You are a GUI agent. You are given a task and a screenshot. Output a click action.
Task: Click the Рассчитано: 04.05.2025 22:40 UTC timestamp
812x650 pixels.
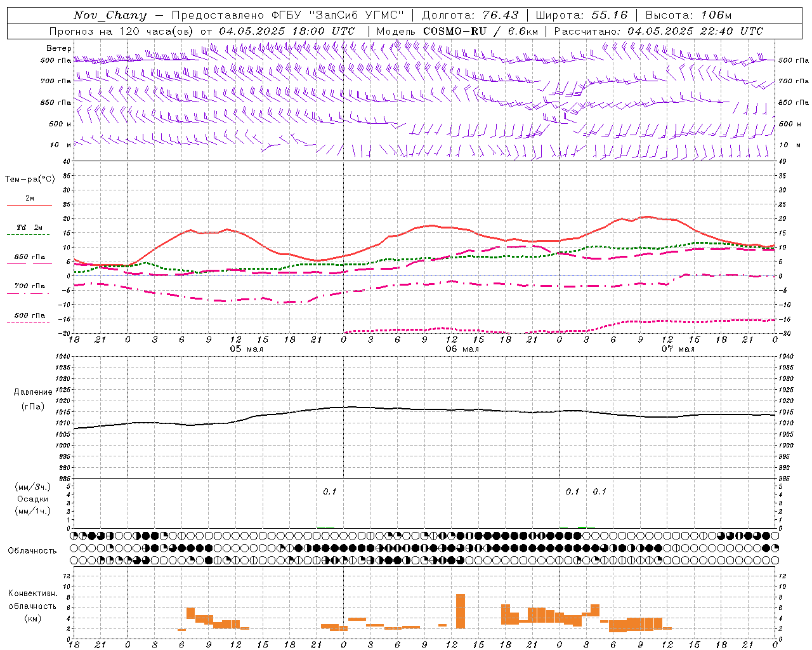point(658,31)
